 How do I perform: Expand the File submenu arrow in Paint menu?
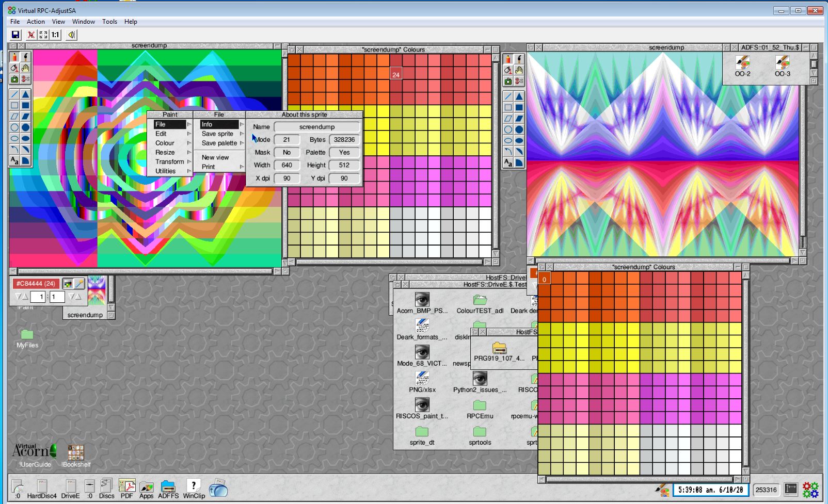pyautogui.click(x=189, y=124)
